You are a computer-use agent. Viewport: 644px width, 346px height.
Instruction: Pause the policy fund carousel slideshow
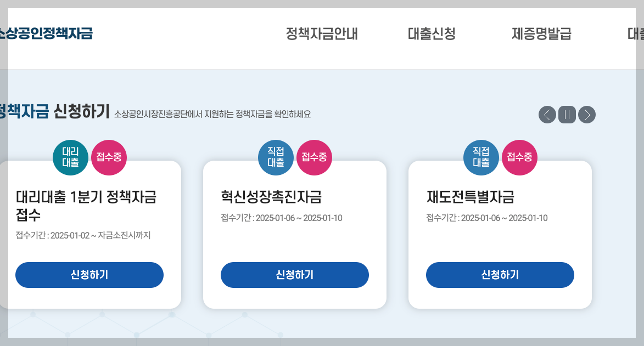(x=567, y=115)
